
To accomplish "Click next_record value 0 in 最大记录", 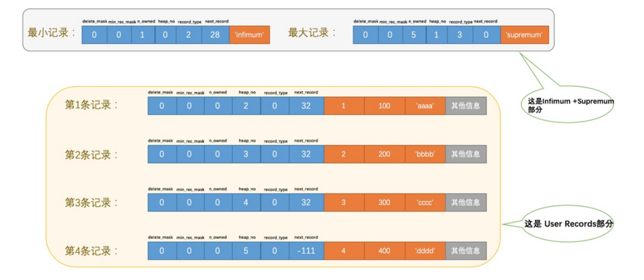I will pyautogui.click(x=487, y=35).
